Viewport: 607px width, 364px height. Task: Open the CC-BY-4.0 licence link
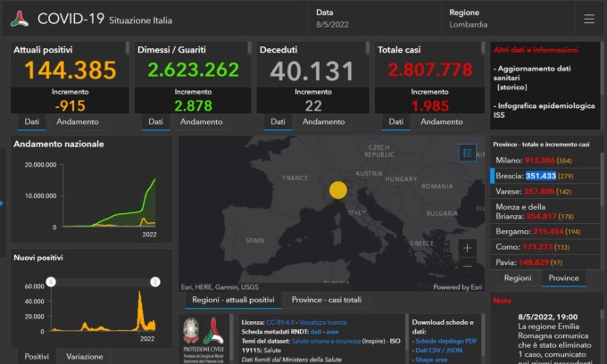coord(280,322)
